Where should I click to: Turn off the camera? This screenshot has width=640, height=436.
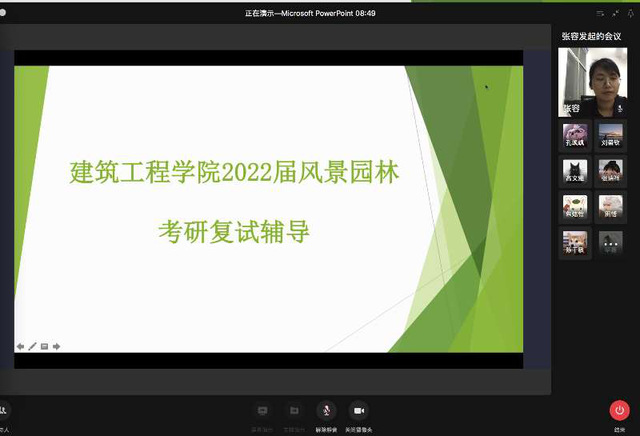coord(358,411)
